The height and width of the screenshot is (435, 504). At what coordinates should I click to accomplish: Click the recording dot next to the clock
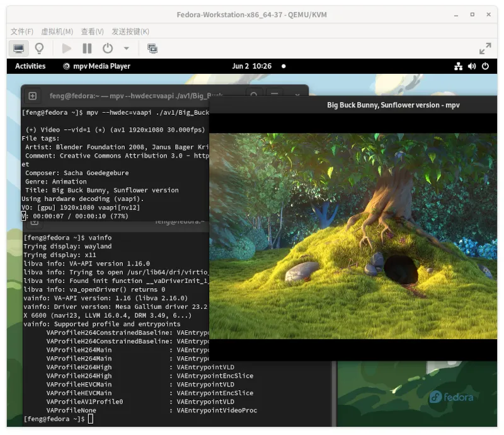(x=284, y=66)
